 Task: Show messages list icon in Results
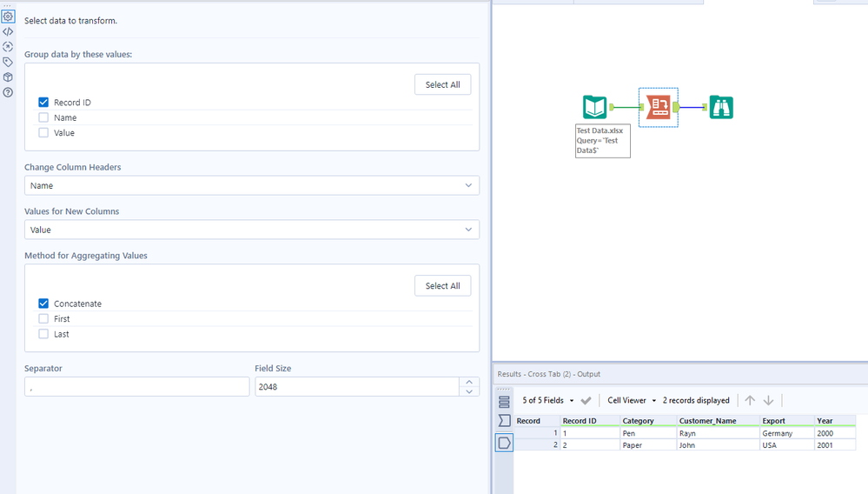click(504, 402)
